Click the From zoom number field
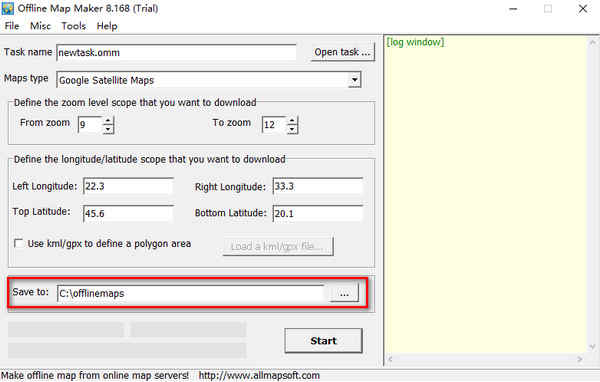 90,125
